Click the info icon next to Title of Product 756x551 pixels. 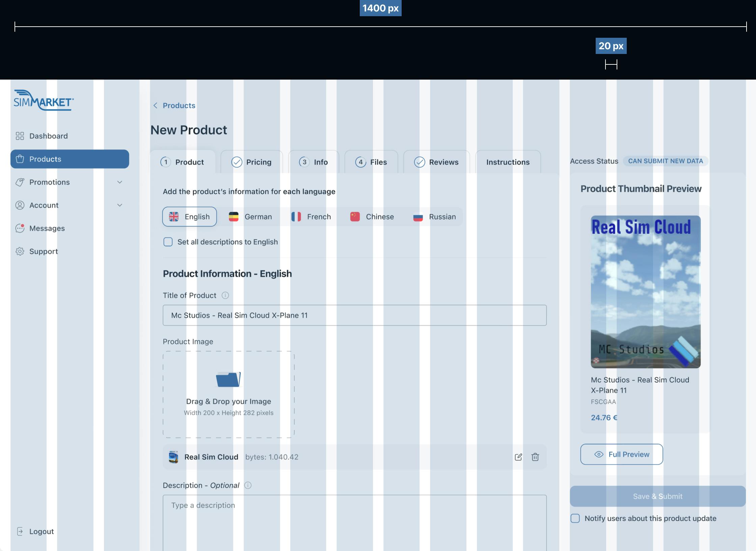pyautogui.click(x=225, y=295)
